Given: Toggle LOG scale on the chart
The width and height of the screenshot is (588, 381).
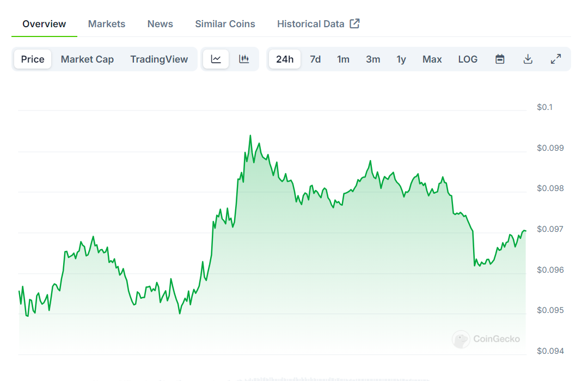Looking at the screenshot, I should pos(468,59).
